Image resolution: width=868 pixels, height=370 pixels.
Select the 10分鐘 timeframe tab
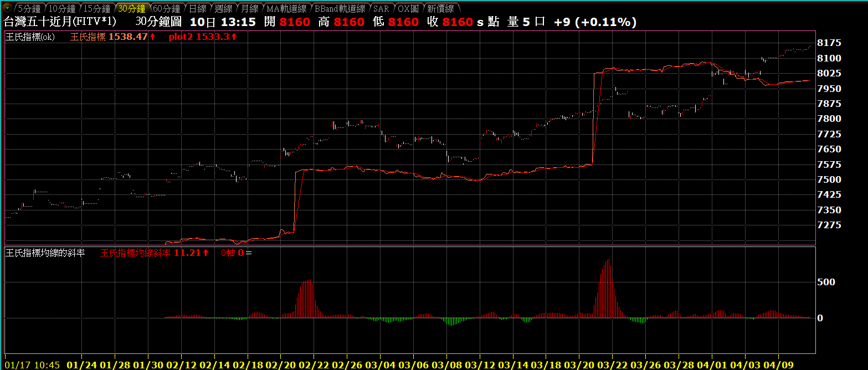point(63,9)
